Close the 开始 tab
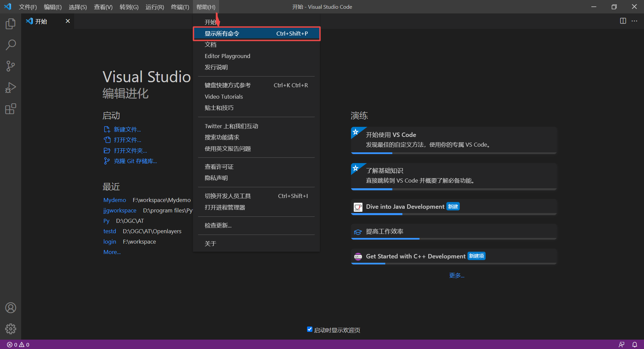The image size is (644, 349). coord(68,21)
